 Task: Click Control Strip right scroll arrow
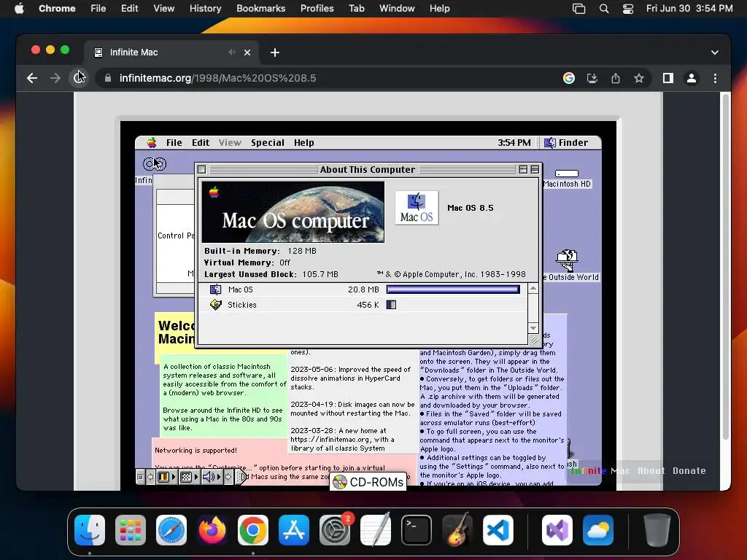228,477
